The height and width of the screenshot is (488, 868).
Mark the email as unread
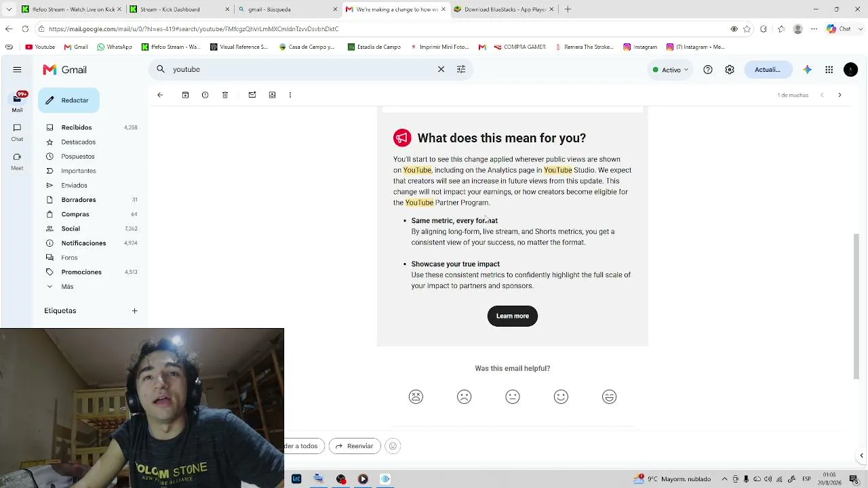[252, 95]
